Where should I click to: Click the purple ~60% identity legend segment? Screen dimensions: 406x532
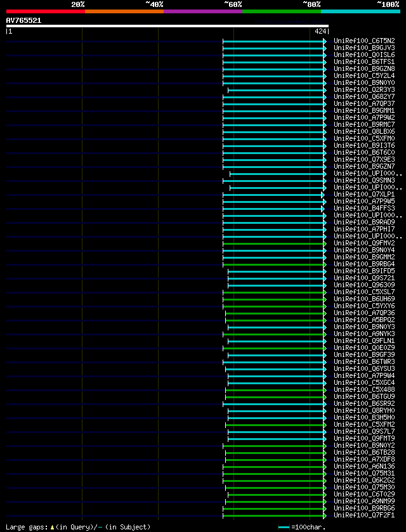(203, 11)
